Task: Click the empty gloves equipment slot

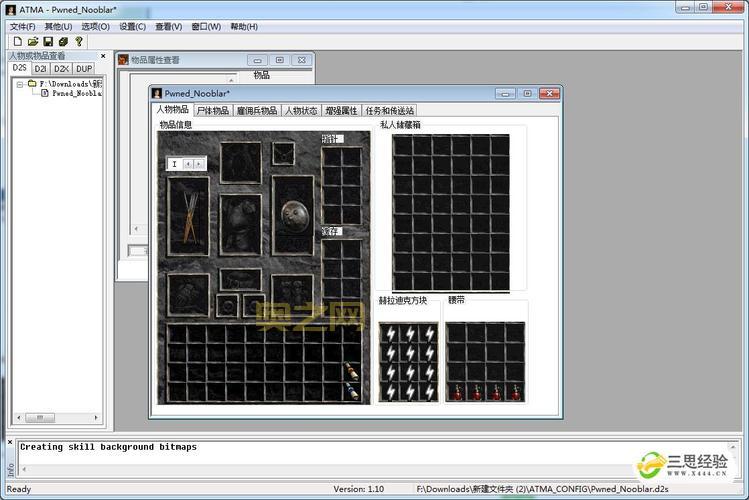Action: [x=189, y=295]
